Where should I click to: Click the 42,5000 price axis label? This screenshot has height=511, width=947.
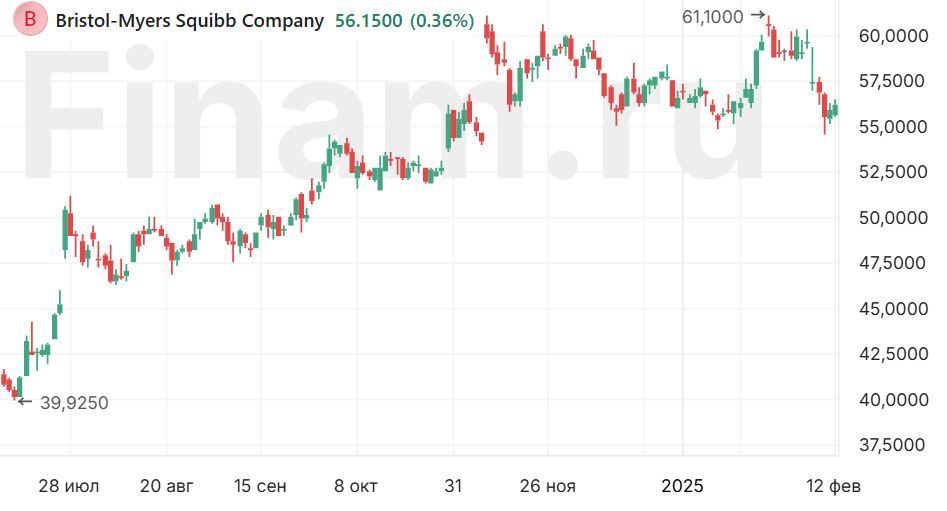(893, 354)
